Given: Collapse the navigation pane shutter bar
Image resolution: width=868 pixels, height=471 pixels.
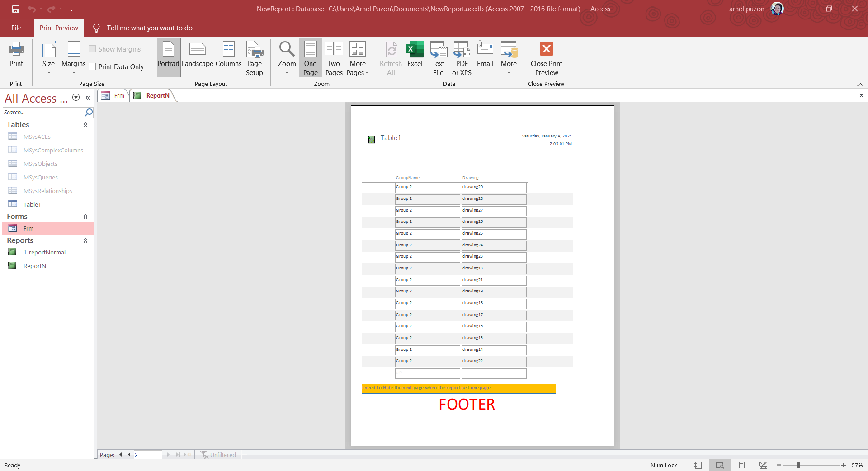Looking at the screenshot, I should coord(88,98).
